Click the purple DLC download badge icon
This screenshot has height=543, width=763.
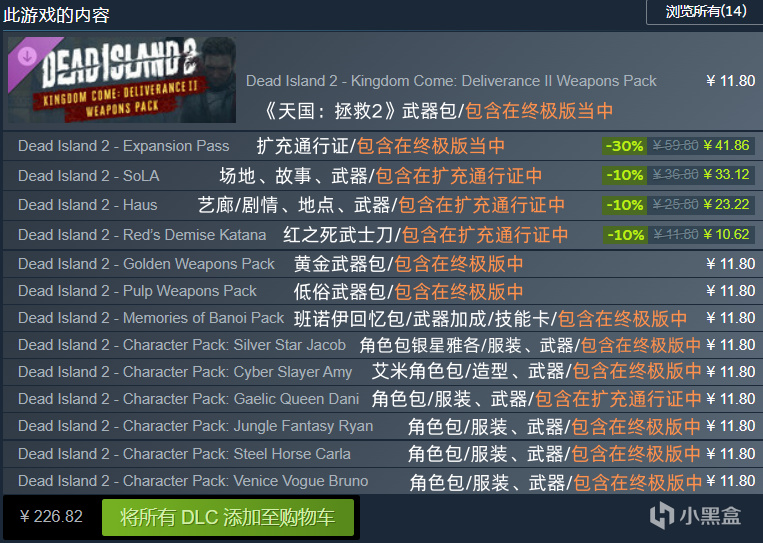[27, 55]
